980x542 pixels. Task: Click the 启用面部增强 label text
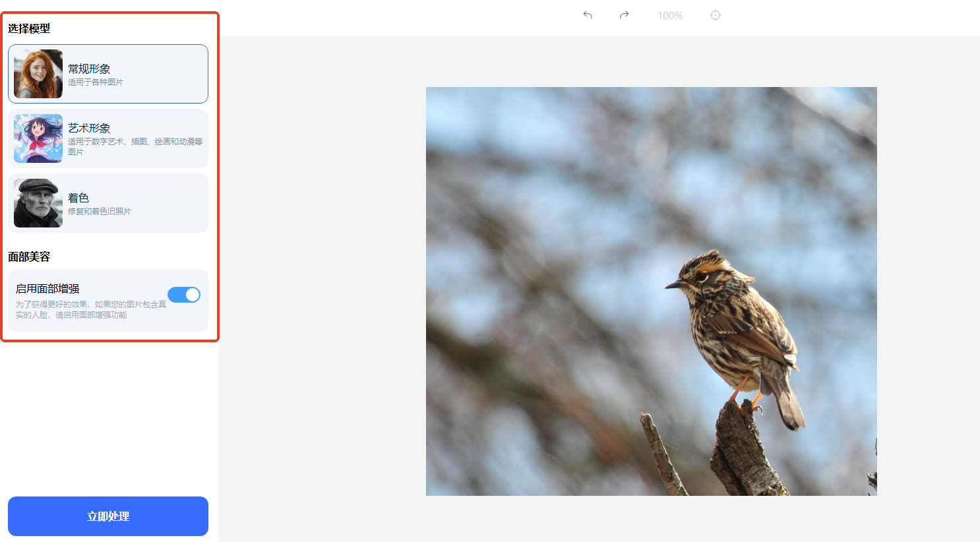click(47, 289)
